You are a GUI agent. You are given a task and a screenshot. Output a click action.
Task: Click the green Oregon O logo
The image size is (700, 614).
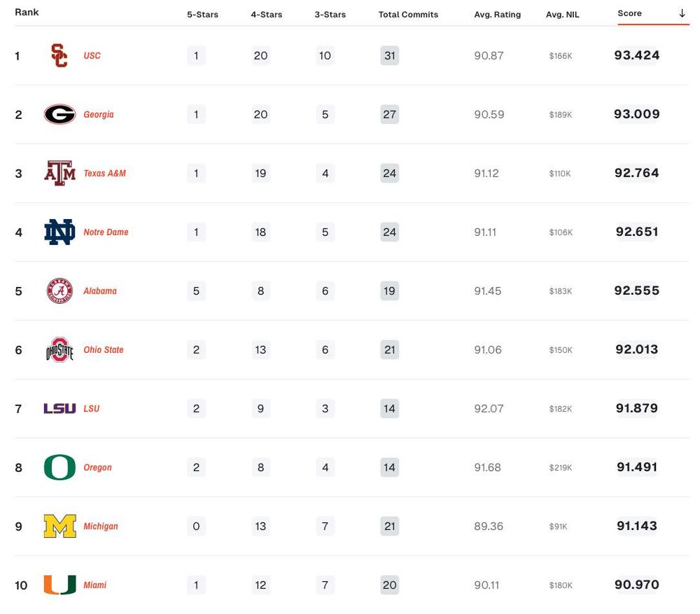coord(59,468)
